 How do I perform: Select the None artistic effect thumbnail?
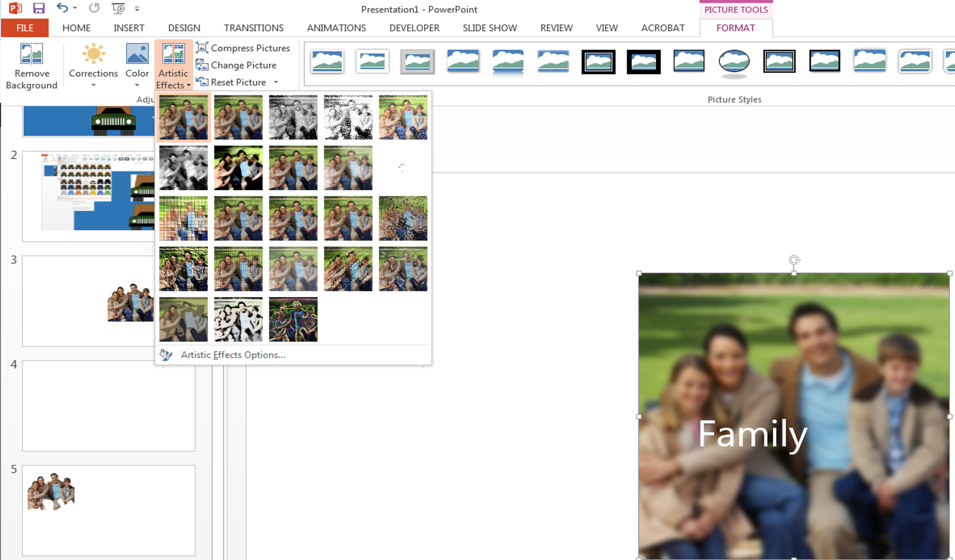click(x=183, y=117)
